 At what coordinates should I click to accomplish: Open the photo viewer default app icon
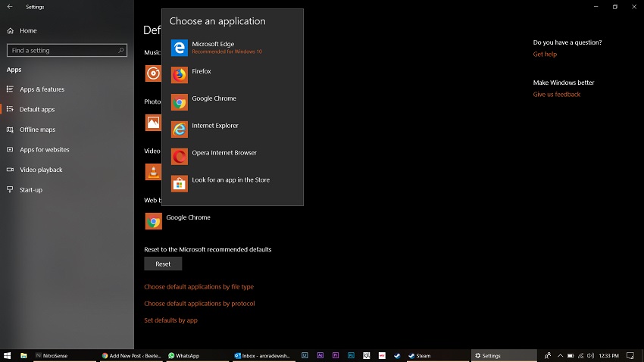point(153,123)
